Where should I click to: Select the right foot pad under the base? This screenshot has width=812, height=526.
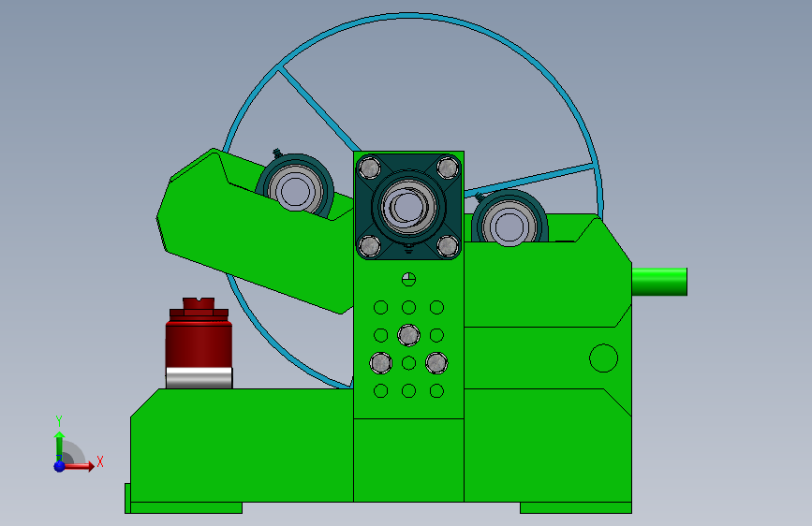(x=576, y=507)
